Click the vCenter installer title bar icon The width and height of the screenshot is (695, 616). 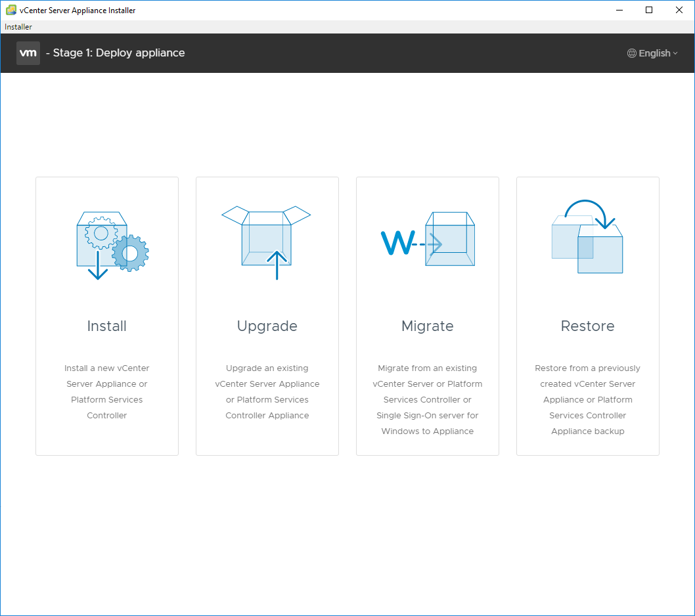pyautogui.click(x=11, y=10)
